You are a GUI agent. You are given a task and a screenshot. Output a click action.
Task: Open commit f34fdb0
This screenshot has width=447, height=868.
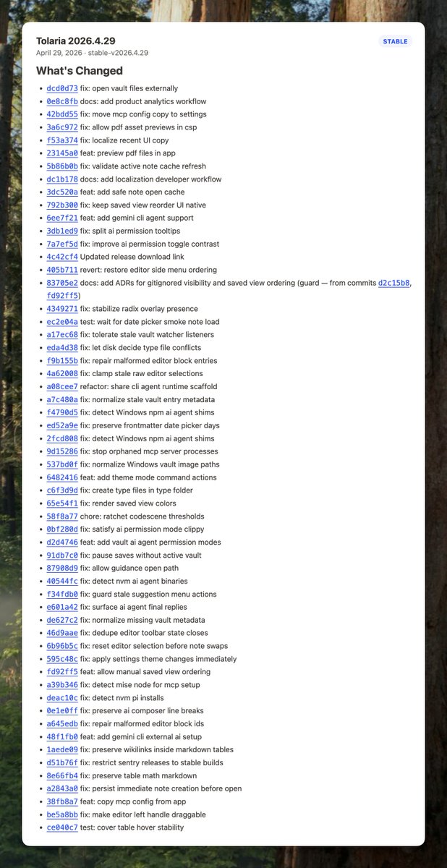pyautogui.click(x=62, y=595)
